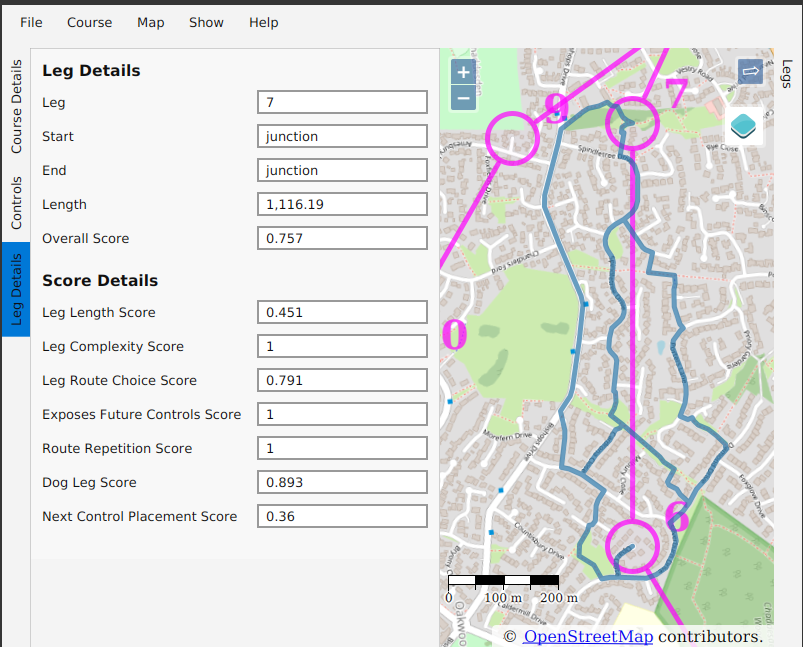
Task: Click the map zoom in plus button
Action: pyautogui.click(x=462, y=73)
